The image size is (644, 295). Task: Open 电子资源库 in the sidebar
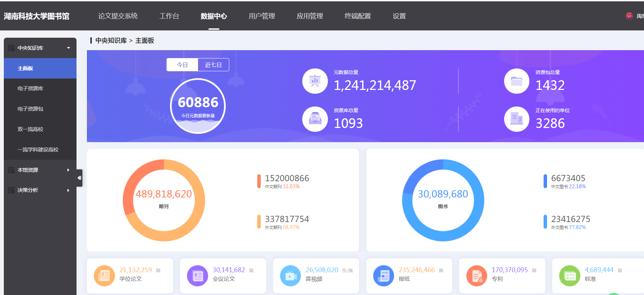coord(40,89)
